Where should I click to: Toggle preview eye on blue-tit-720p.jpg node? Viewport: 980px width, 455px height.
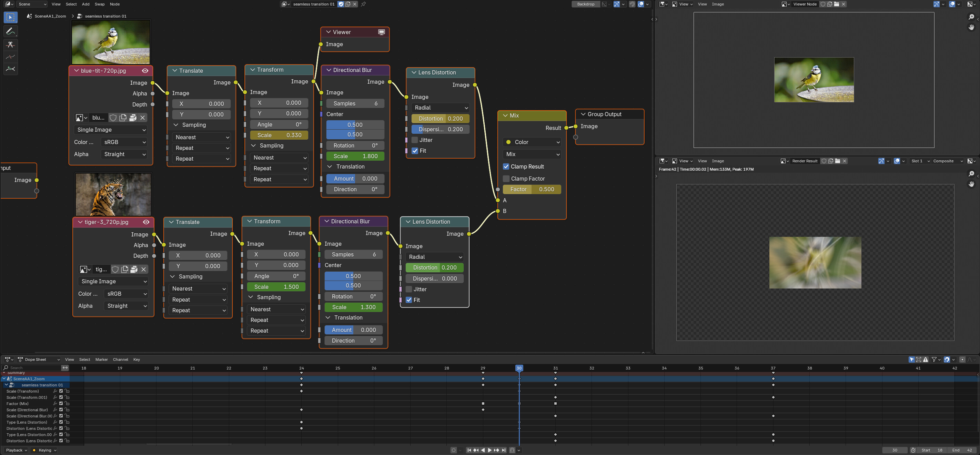click(145, 71)
